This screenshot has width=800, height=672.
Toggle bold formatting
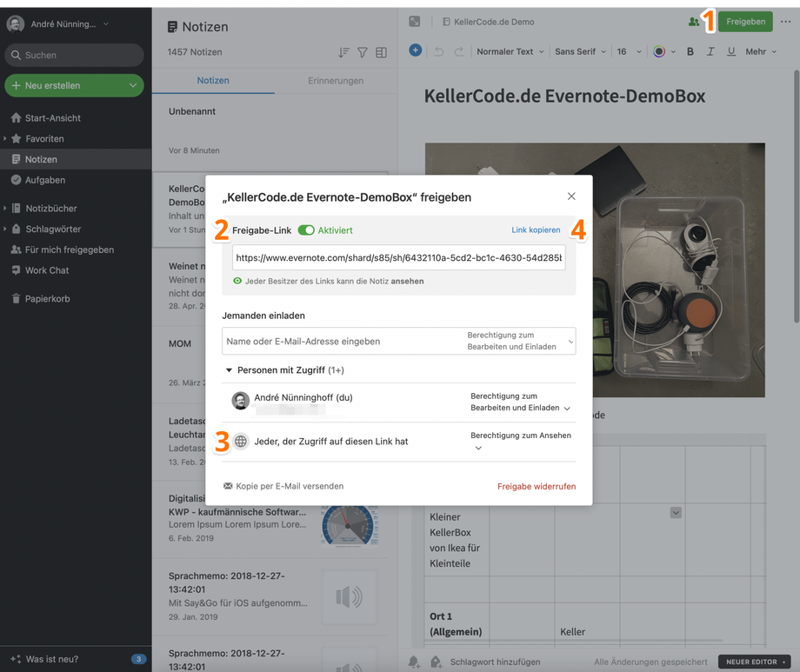click(x=690, y=51)
